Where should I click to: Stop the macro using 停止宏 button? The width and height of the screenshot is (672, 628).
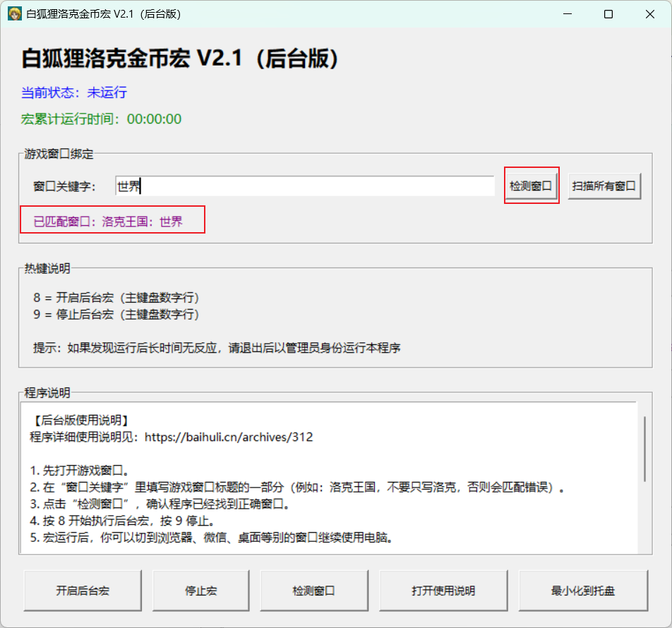(201, 591)
